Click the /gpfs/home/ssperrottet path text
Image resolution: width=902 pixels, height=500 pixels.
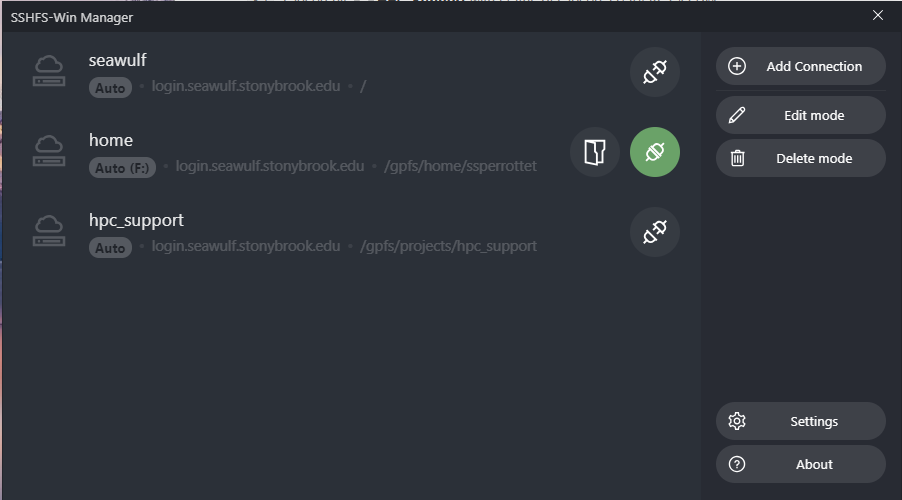click(x=460, y=166)
